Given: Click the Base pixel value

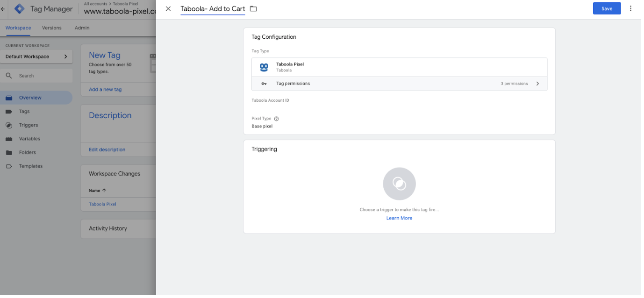Looking at the screenshot, I should pos(262,126).
